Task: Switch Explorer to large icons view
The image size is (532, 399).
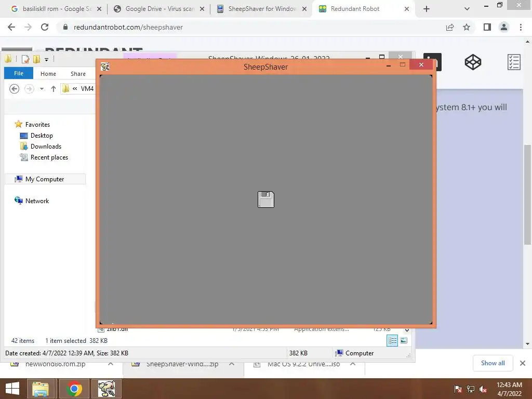Action: click(404, 340)
